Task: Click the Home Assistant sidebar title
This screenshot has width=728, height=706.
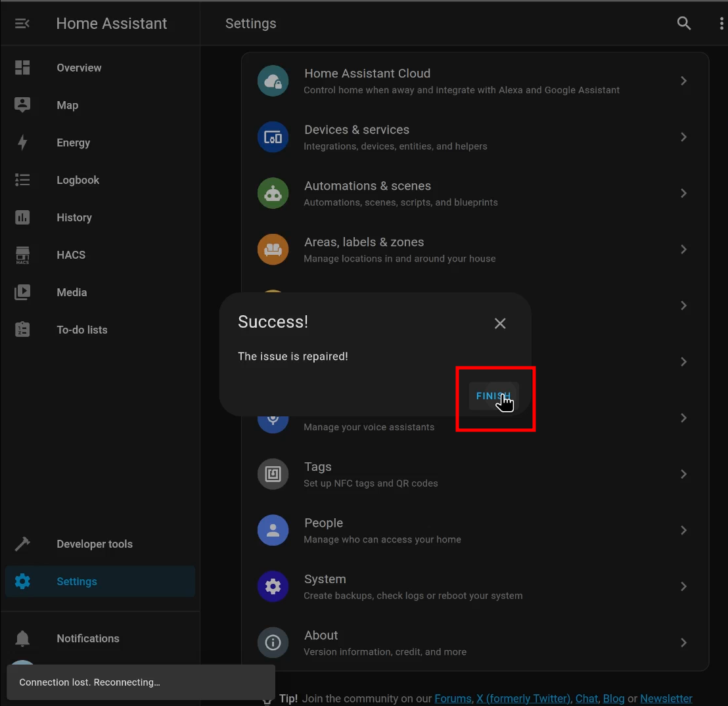Action: pyautogui.click(x=112, y=23)
